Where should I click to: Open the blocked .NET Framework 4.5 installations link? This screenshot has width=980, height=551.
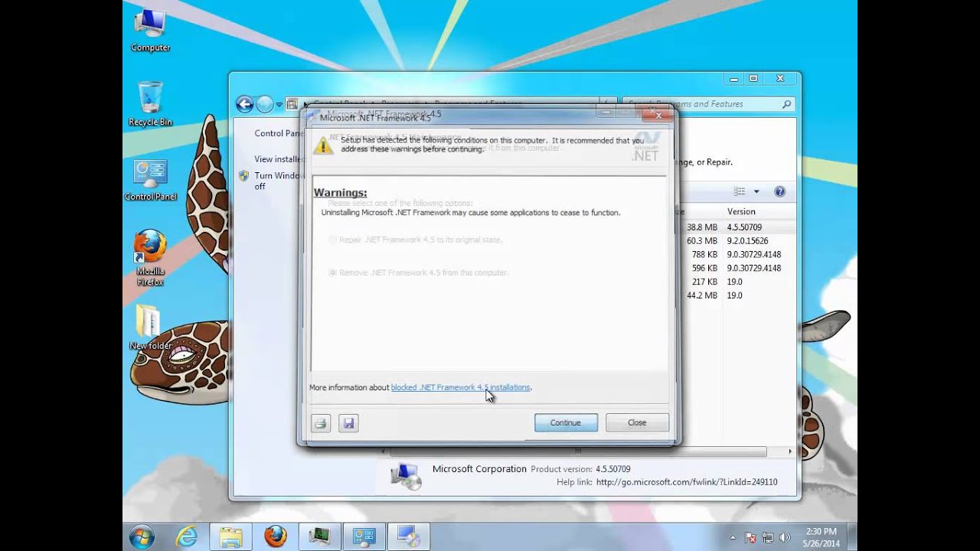pos(460,387)
